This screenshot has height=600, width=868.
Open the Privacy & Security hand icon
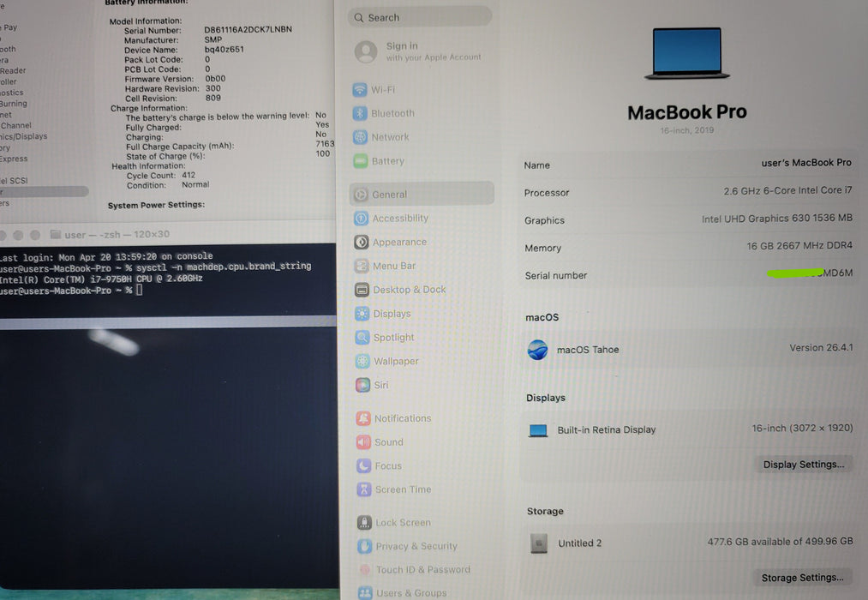point(365,546)
